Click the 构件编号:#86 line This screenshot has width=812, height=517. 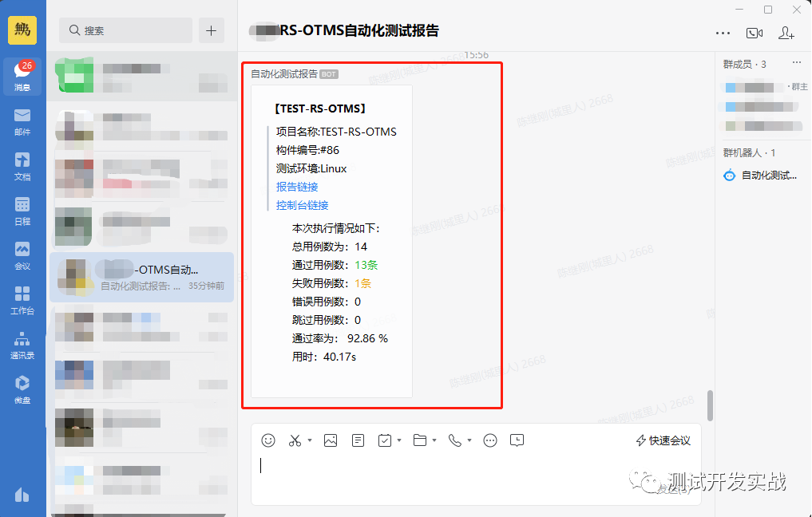[307, 150]
